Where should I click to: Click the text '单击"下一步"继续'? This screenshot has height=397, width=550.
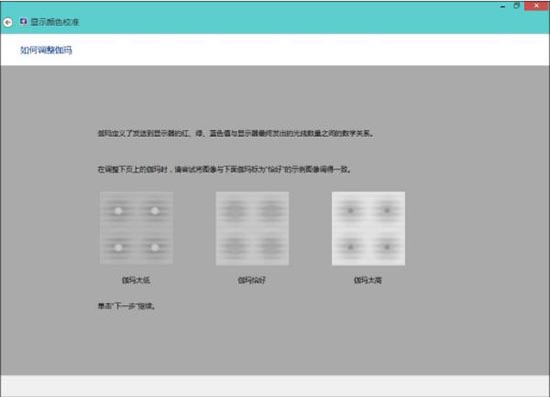[126, 306]
